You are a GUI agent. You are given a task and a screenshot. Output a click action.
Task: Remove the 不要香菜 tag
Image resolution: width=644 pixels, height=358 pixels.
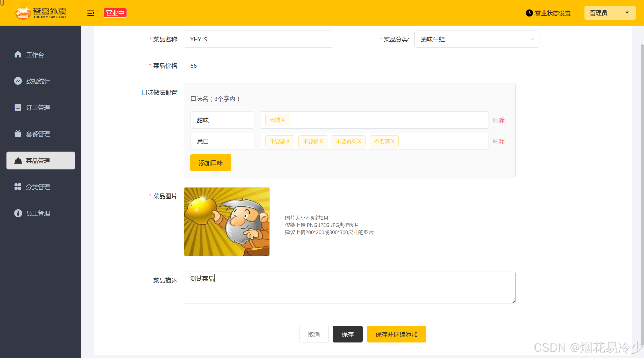click(360, 141)
